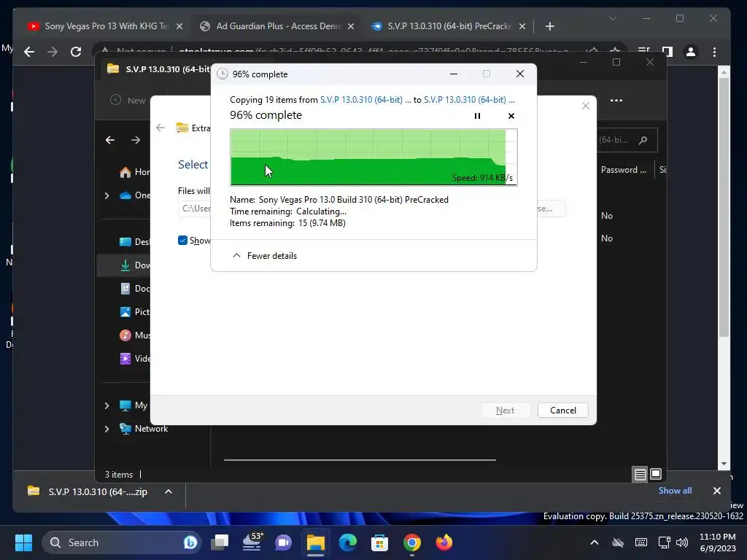Open Microsoft Store from taskbar
The image size is (747, 560).
[x=379, y=542]
